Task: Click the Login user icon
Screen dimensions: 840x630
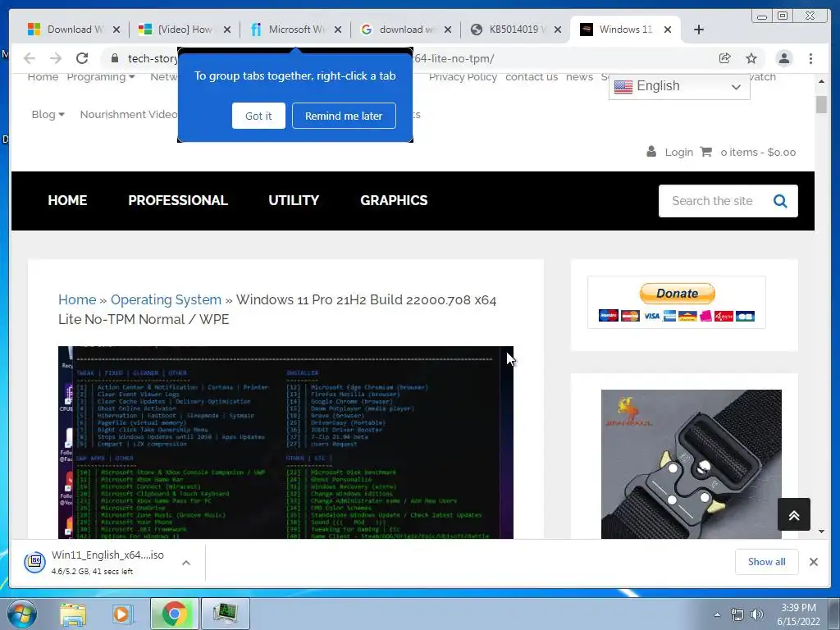Action: [x=651, y=151]
